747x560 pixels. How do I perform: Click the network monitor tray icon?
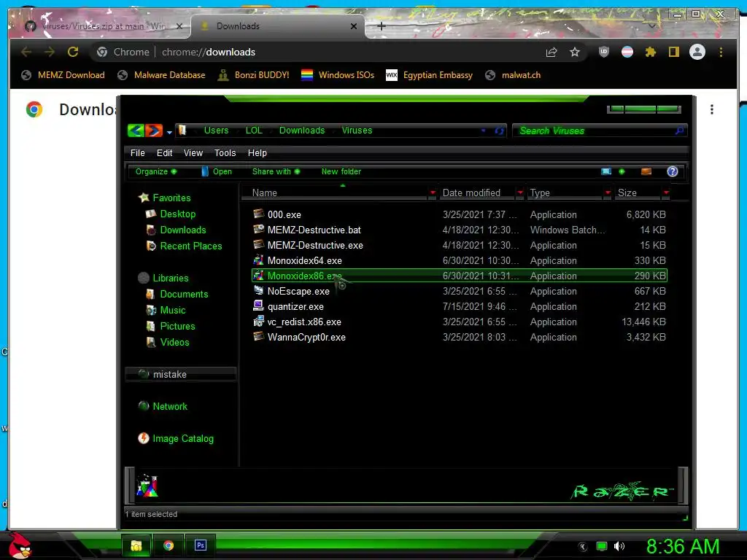602,546
